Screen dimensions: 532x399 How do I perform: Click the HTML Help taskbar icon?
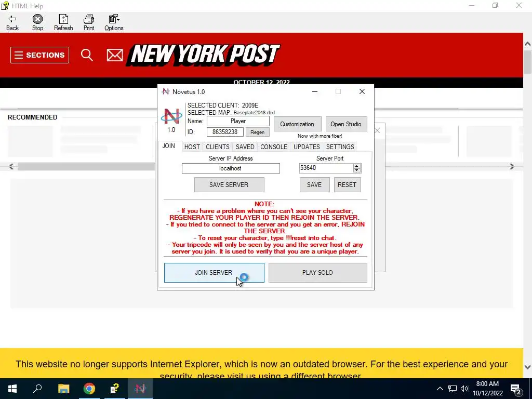tap(115, 389)
